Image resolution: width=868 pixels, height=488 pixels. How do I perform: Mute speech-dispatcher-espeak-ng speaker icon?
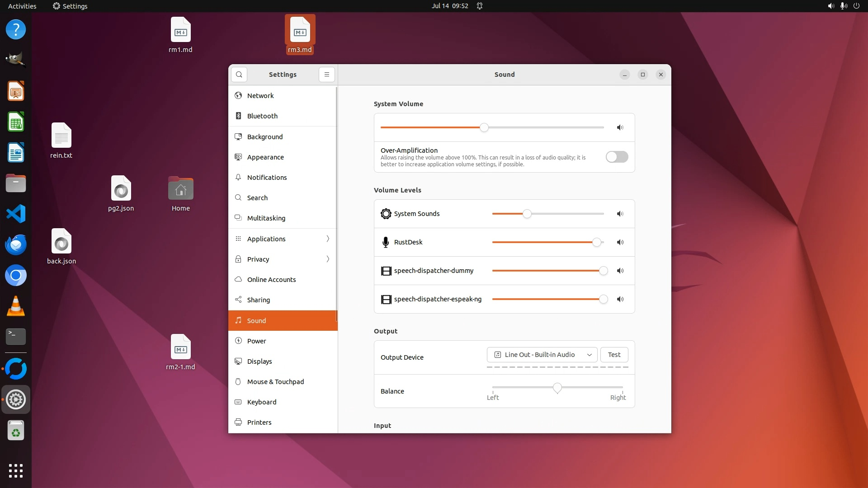(x=620, y=299)
